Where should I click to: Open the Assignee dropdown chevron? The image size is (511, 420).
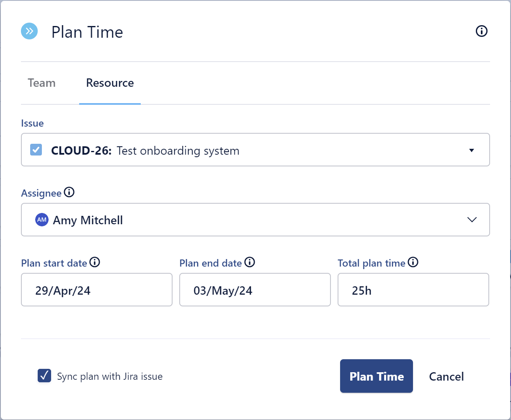[x=472, y=219]
